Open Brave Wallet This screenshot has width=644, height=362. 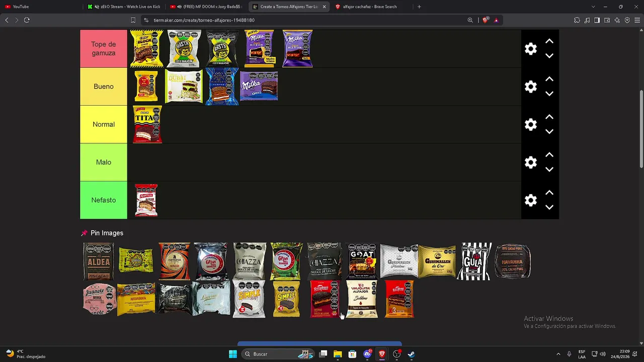(607, 20)
